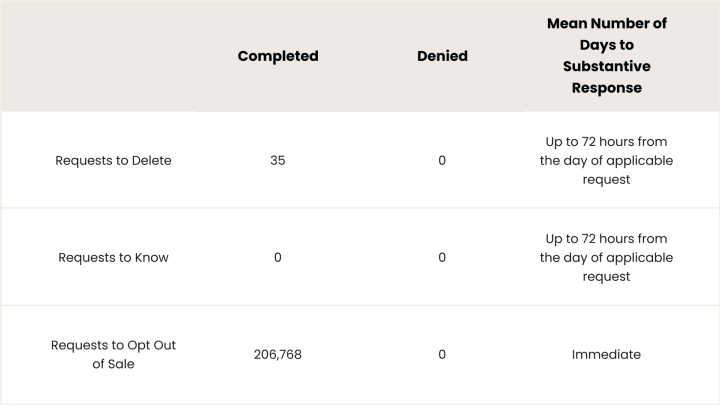The width and height of the screenshot is (720, 405).
Task: Click the Denied column header
Action: point(442,56)
